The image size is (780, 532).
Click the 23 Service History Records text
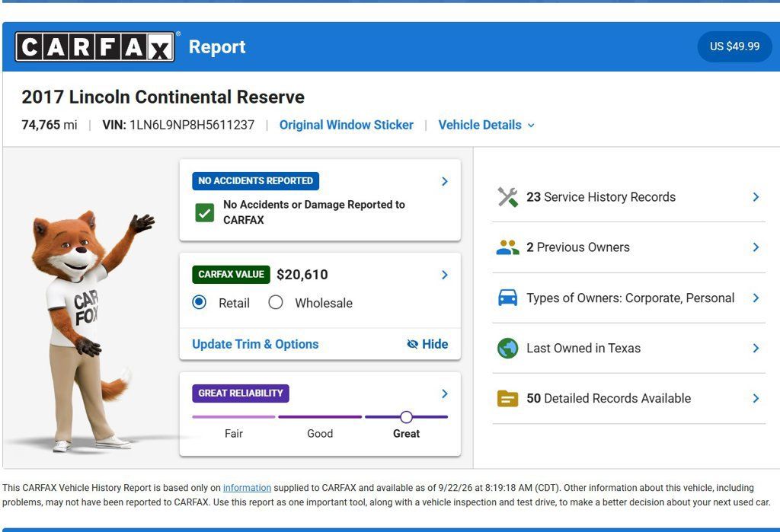pos(601,197)
